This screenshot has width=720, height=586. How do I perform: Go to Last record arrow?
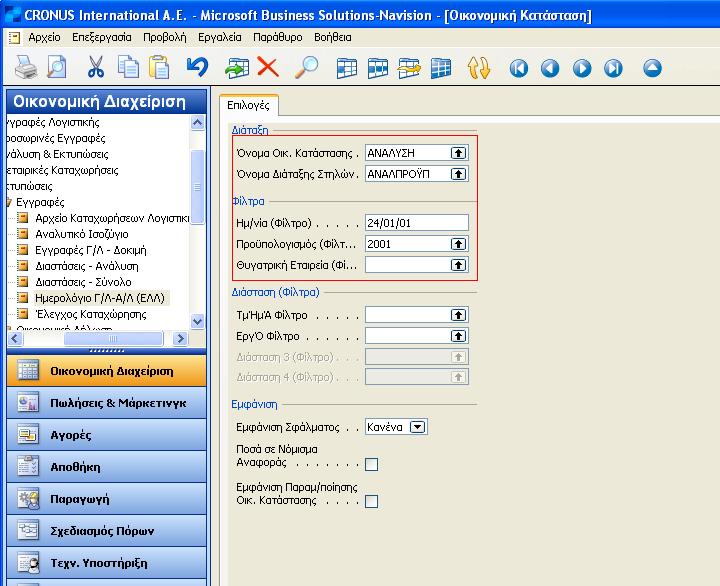click(x=613, y=68)
